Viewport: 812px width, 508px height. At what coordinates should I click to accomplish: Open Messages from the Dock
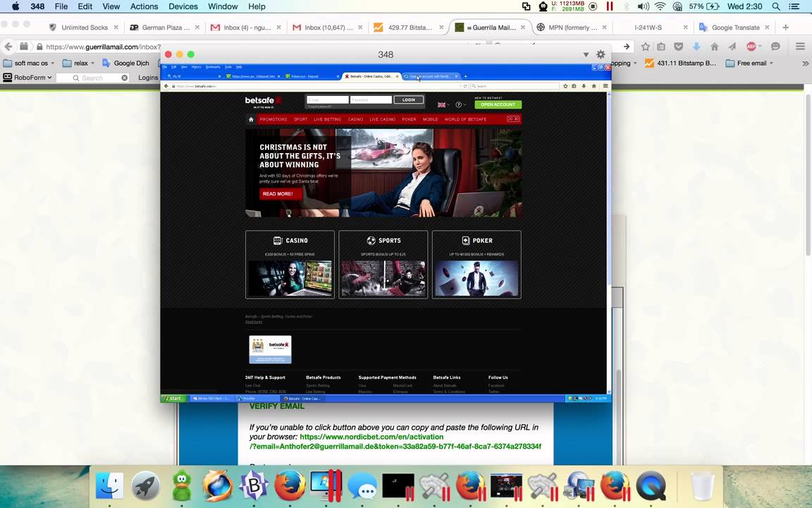tap(362, 485)
